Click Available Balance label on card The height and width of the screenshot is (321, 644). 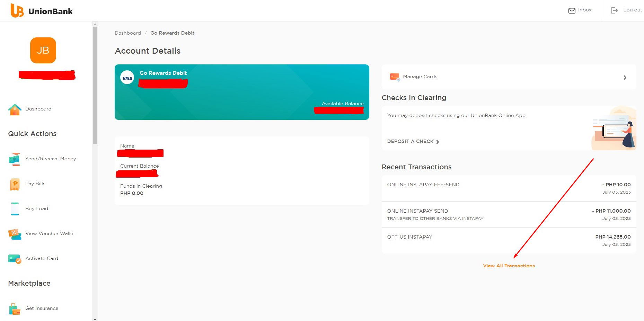343,104
